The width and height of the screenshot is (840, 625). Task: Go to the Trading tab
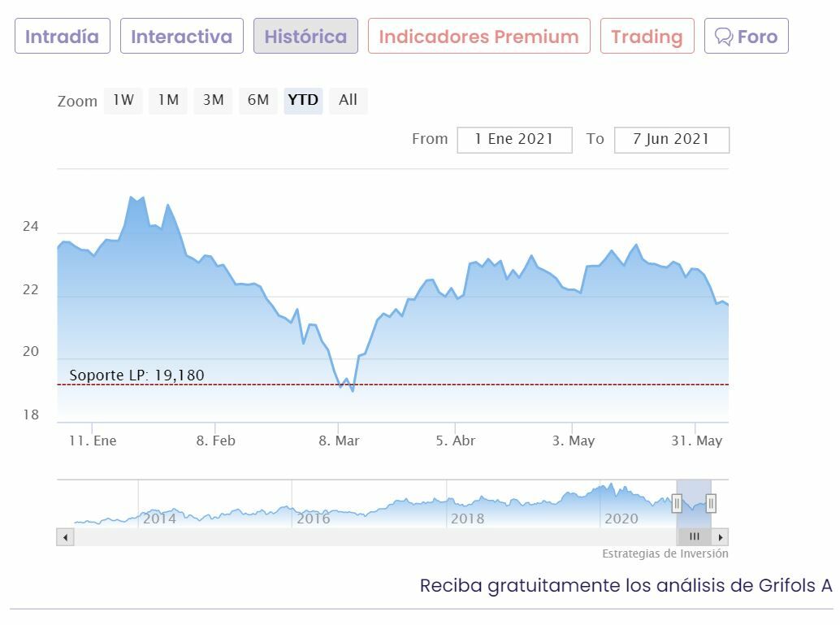pos(647,37)
